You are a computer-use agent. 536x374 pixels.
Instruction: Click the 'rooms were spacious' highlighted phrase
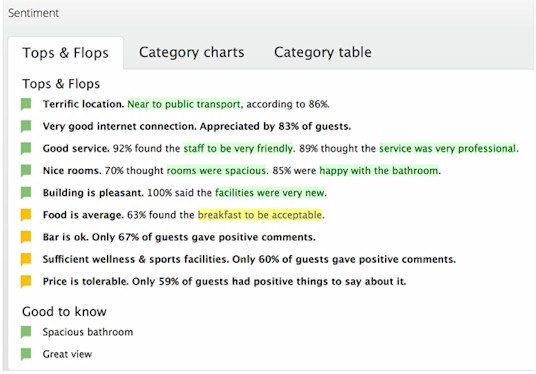coord(216,170)
